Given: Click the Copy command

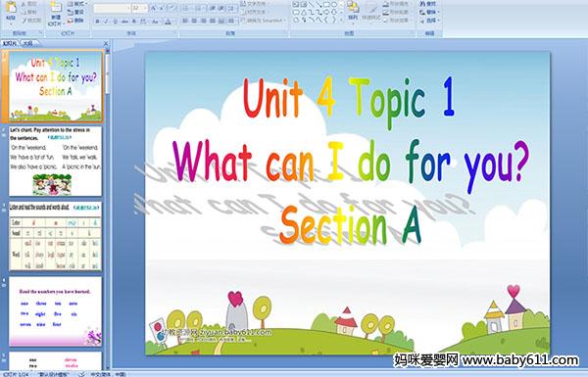Looking at the screenshot, I should coord(28,13).
